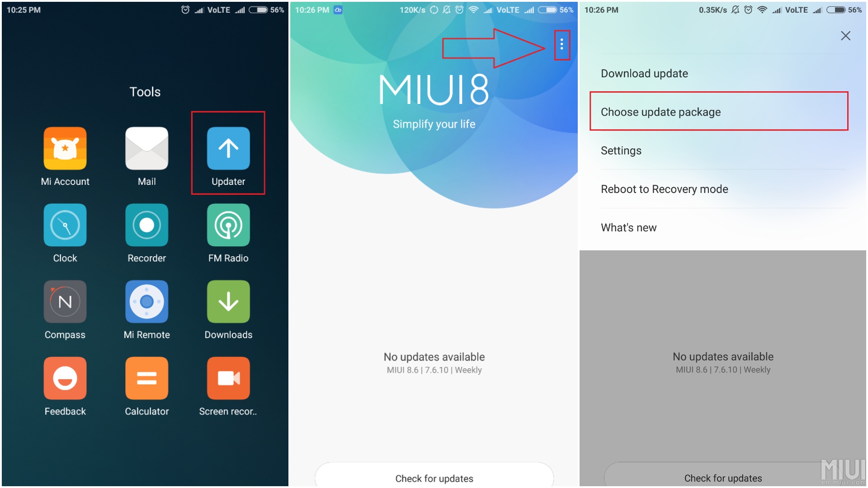Expand Settings in update menu
The image size is (868, 488).
pyautogui.click(x=621, y=151)
